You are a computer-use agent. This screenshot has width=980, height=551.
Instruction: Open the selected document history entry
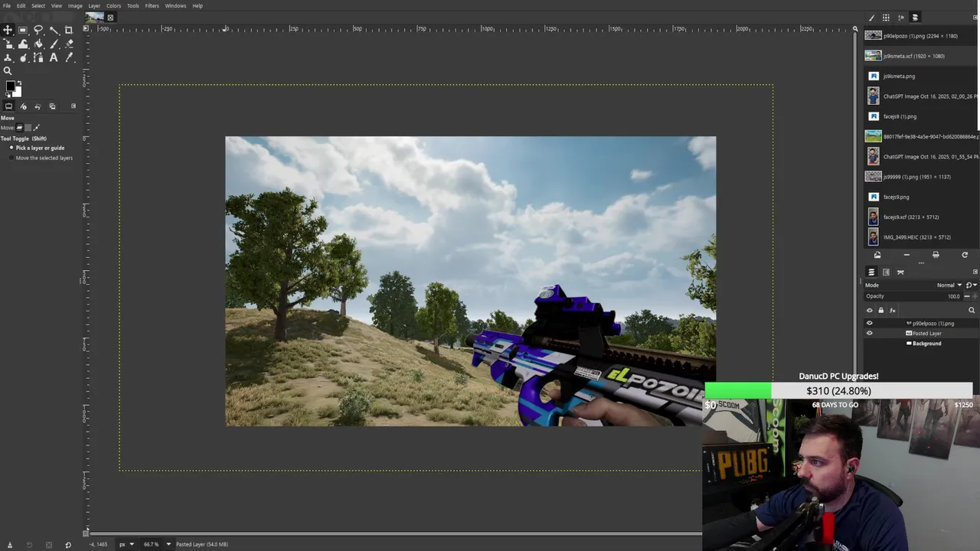(x=877, y=255)
